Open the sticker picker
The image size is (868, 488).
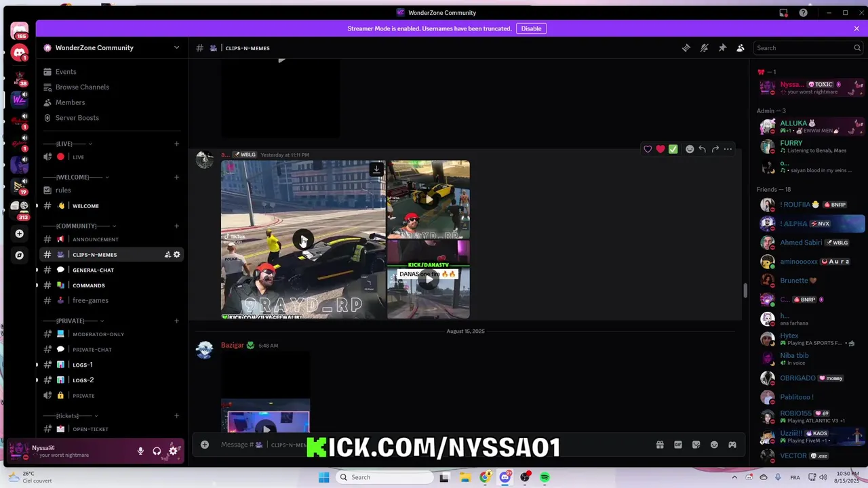[x=696, y=445]
